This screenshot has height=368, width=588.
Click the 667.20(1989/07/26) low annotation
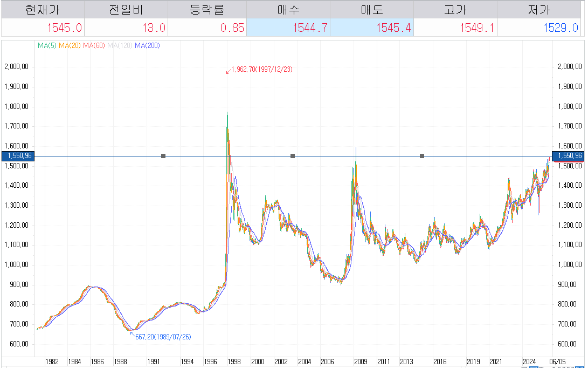tap(163, 337)
